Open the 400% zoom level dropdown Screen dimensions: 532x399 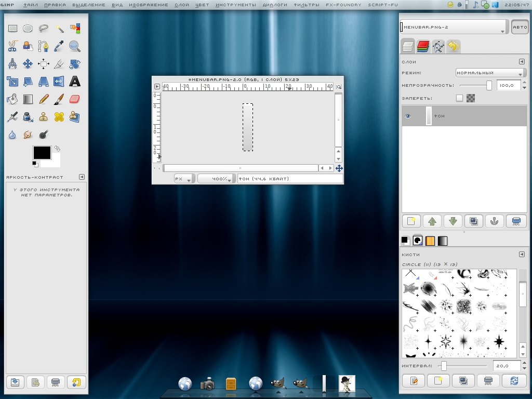(x=216, y=179)
